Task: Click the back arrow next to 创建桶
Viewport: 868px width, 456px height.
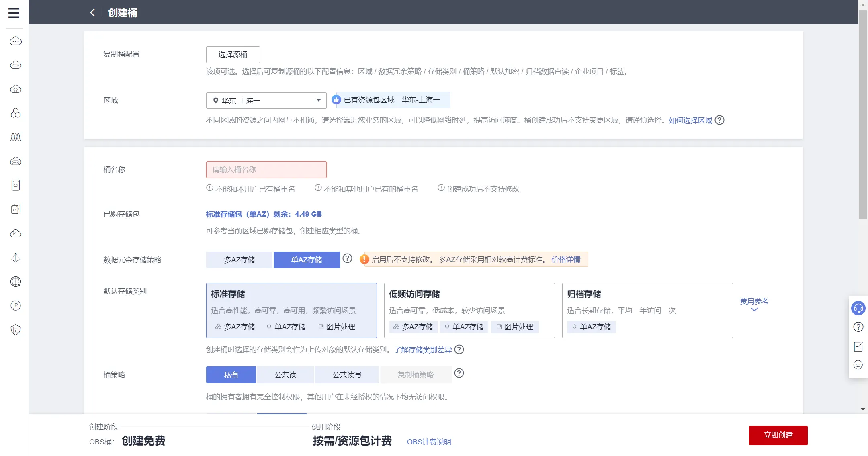Action: point(92,13)
